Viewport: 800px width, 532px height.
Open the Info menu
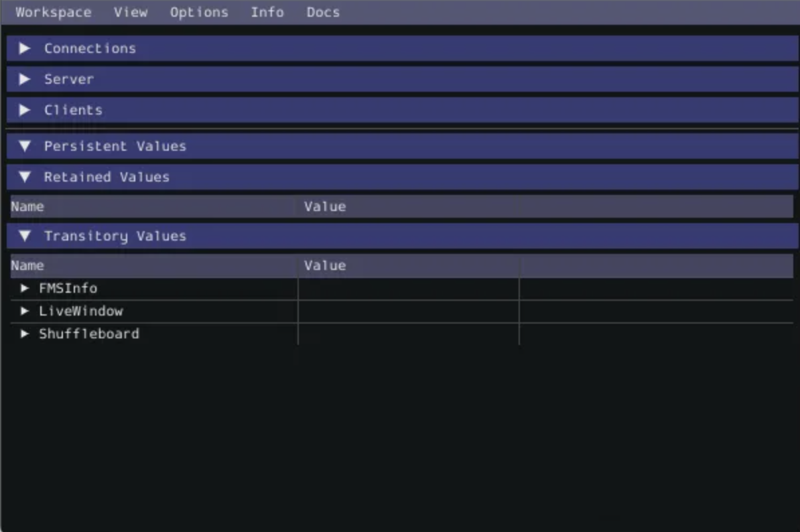click(267, 12)
